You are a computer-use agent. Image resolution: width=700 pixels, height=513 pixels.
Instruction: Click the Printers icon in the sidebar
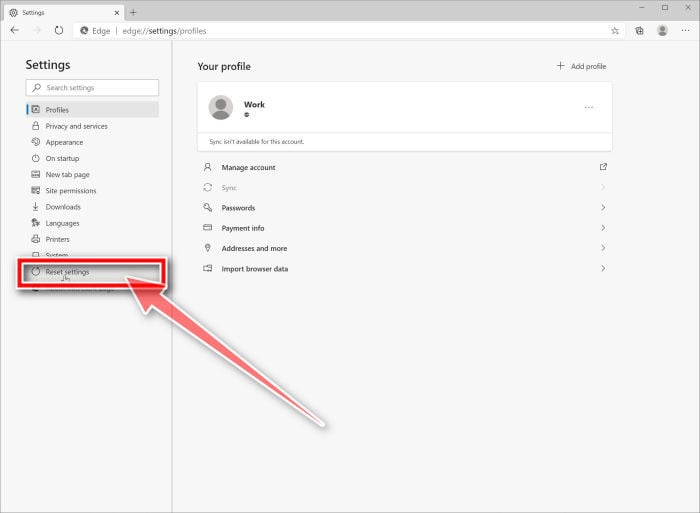36,239
